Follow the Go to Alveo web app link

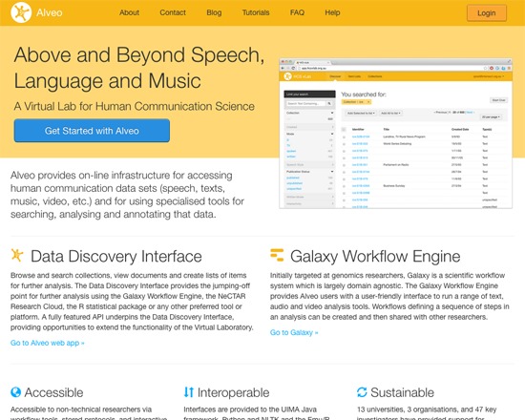tap(47, 343)
